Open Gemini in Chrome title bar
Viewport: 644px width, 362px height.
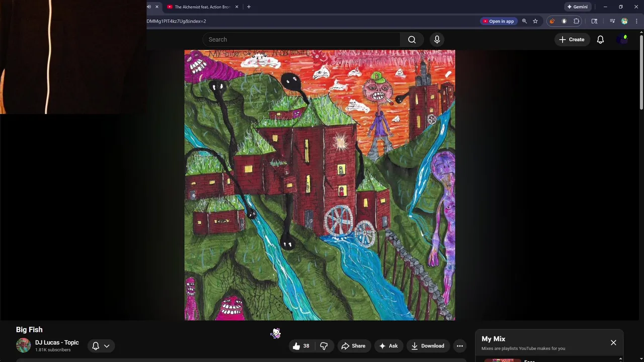click(577, 7)
